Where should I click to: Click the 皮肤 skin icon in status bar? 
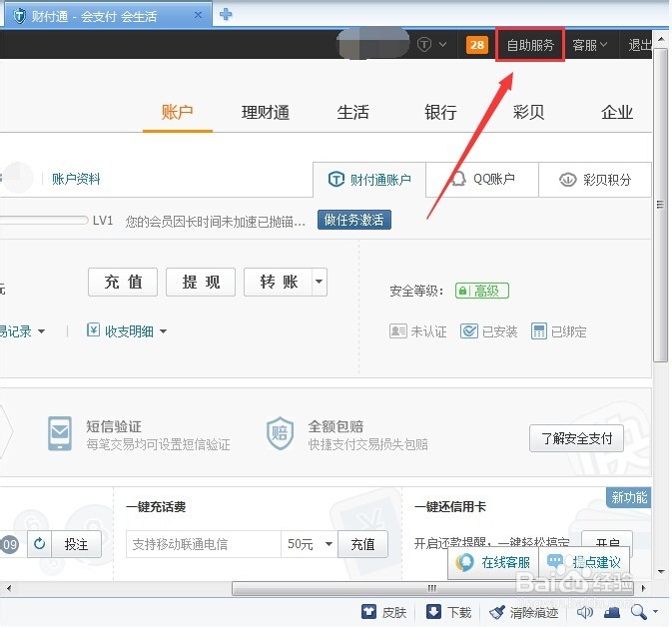pyautogui.click(x=368, y=612)
